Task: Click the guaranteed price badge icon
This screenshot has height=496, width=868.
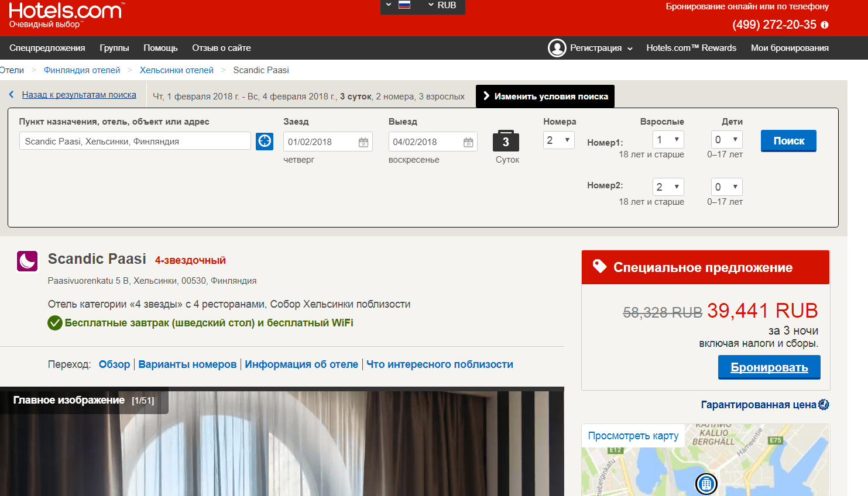Action: [x=824, y=405]
